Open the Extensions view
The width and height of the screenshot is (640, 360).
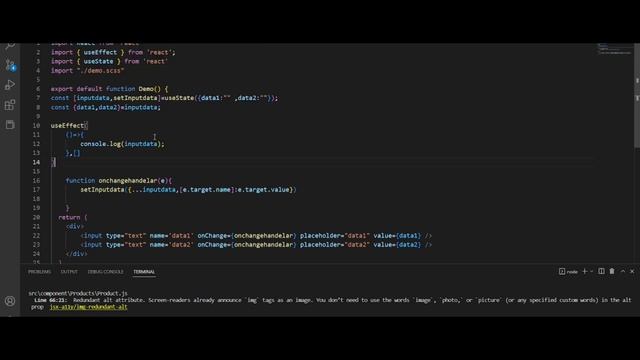coord(10,105)
